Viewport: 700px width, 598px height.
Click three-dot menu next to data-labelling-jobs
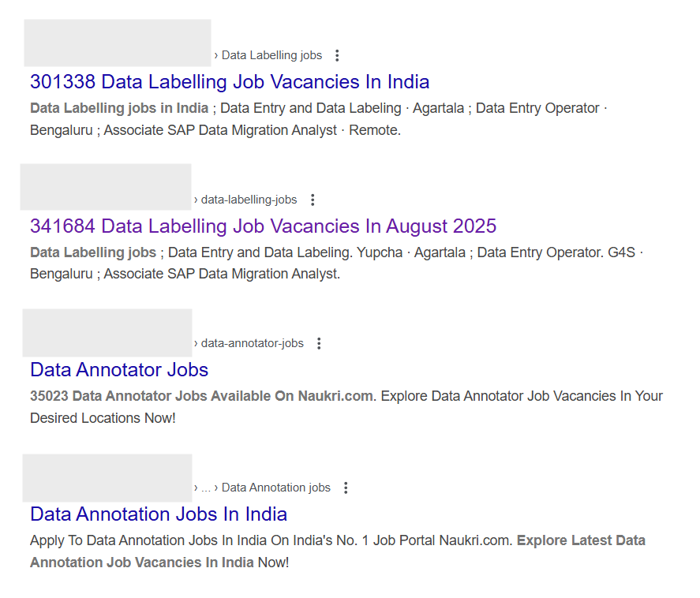(313, 200)
